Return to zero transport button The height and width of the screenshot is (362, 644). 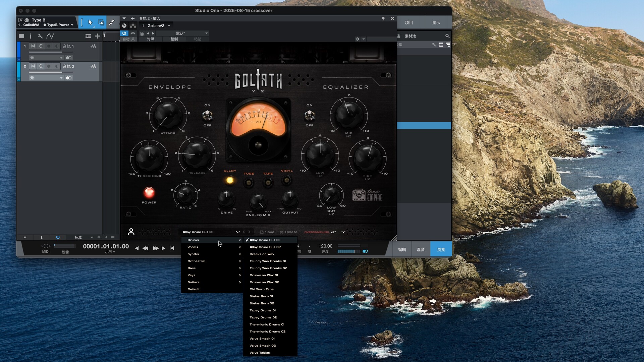click(x=172, y=248)
